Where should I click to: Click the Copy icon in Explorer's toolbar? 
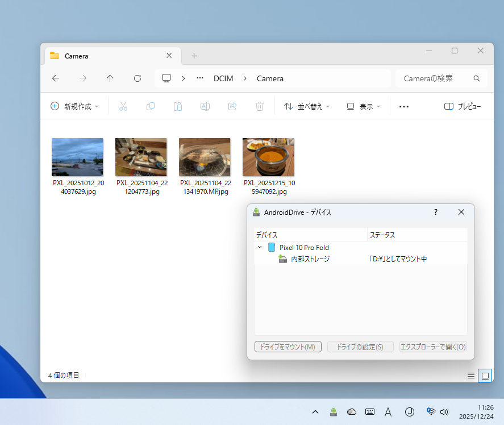[x=150, y=106]
